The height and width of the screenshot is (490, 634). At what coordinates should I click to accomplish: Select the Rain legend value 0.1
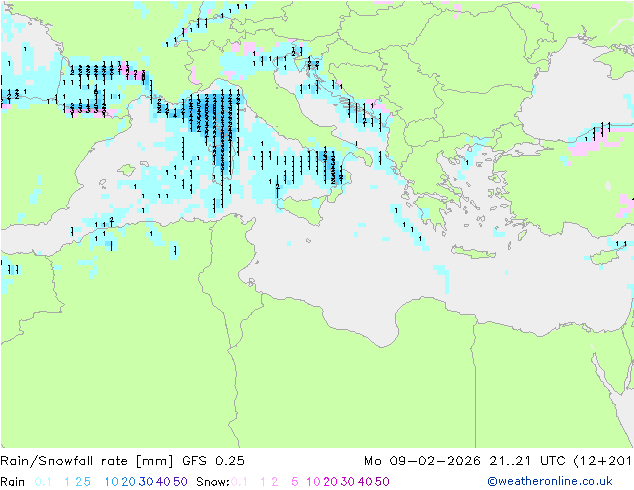(43, 482)
